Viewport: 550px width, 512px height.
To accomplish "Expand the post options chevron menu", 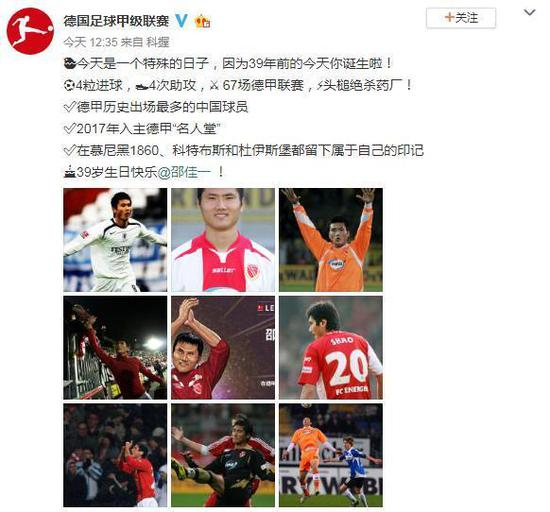I will [529, 13].
